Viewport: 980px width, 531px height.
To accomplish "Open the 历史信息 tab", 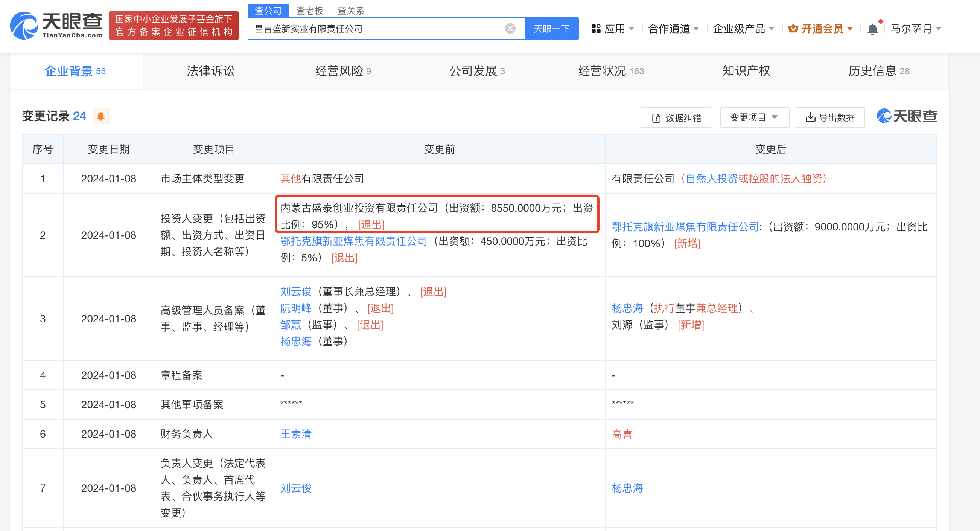I will pos(878,71).
